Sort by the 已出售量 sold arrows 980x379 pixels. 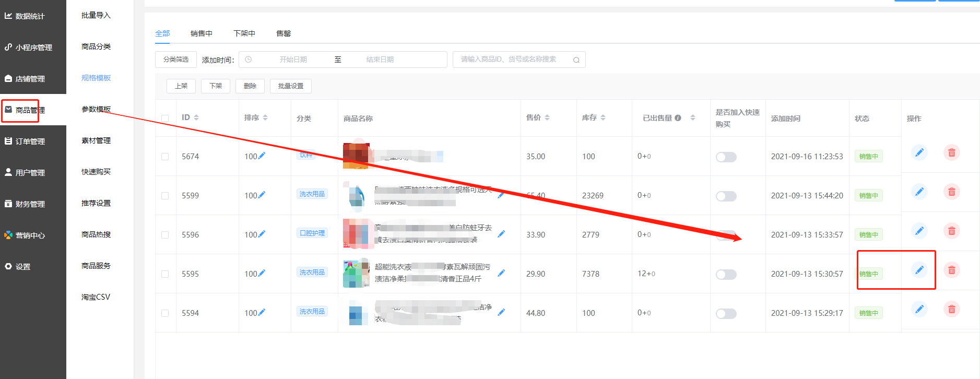click(x=693, y=118)
